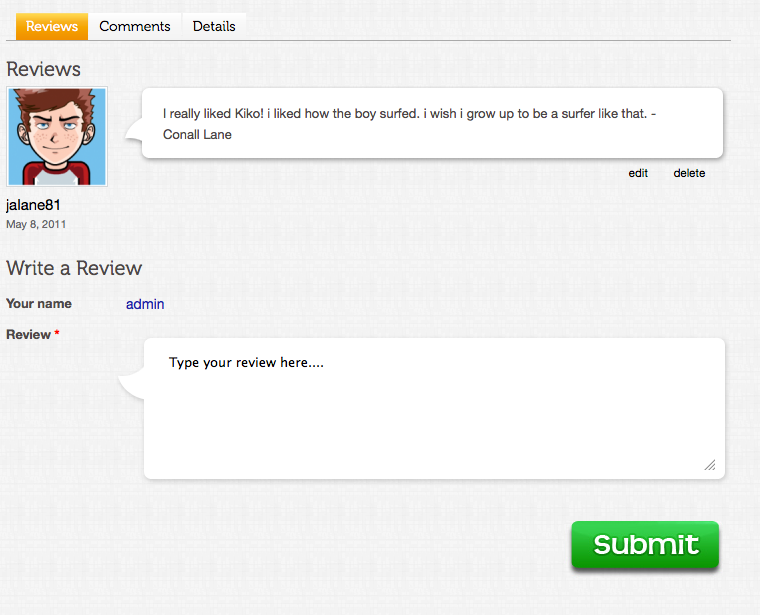The image size is (760, 615).
Task: Click the speech bubble tail of review input
Action: tap(131, 384)
